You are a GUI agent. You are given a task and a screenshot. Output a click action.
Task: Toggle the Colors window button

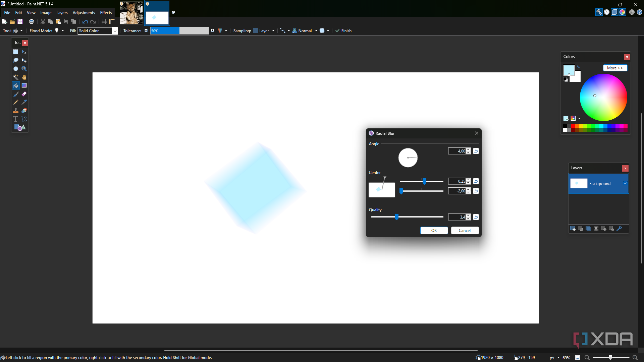click(x=622, y=12)
